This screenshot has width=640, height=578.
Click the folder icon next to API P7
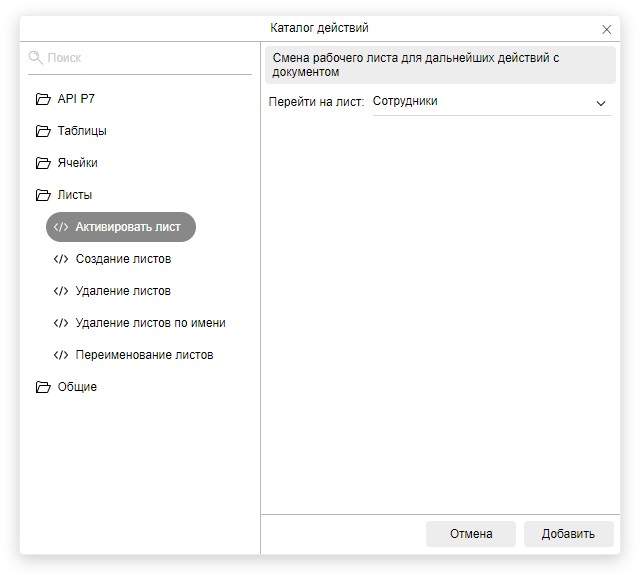point(43,99)
